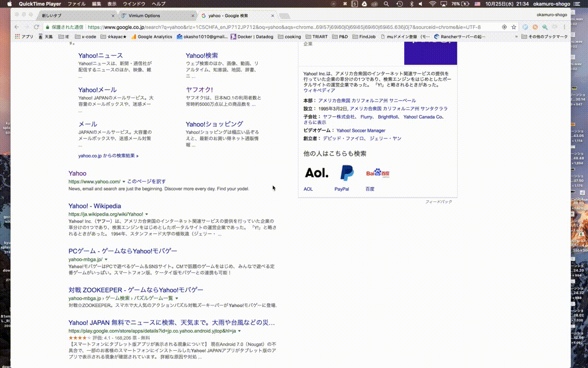Screen dimensions: 588x368
Task: Click the Bluetooth icon in menu bar
Action: (x=411, y=4)
